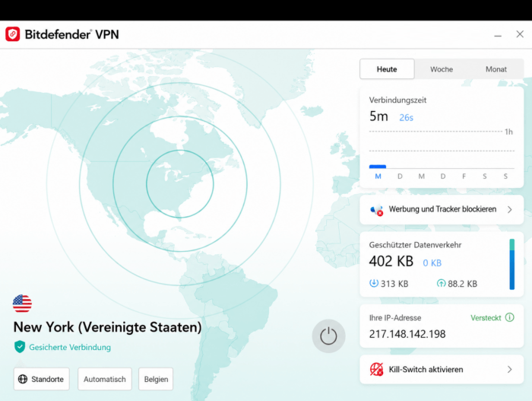Screen dimensions: 532x401
Task: Switch to the Monat tab
Action: click(x=496, y=69)
